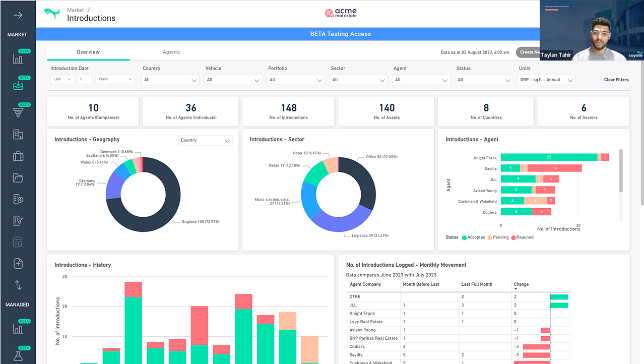Expand the Units GBP sq.ft dropdown
The width and height of the screenshot is (644, 364).
point(547,80)
